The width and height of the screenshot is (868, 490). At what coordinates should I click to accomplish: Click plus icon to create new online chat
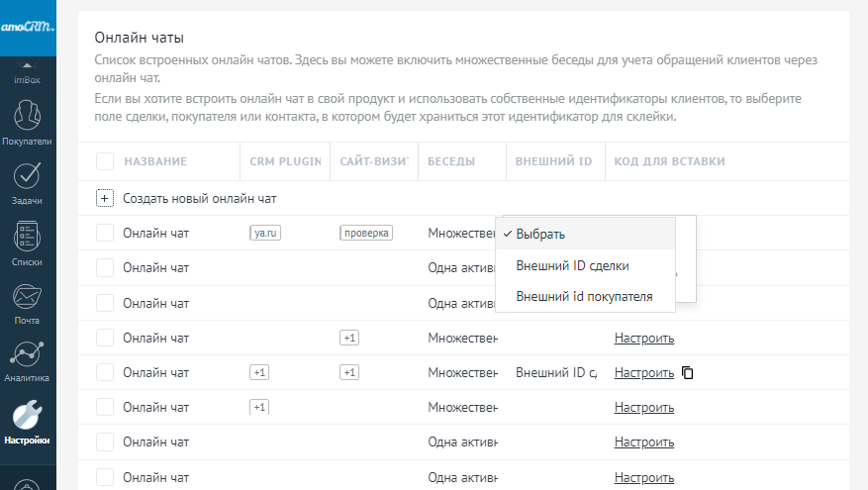105,198
